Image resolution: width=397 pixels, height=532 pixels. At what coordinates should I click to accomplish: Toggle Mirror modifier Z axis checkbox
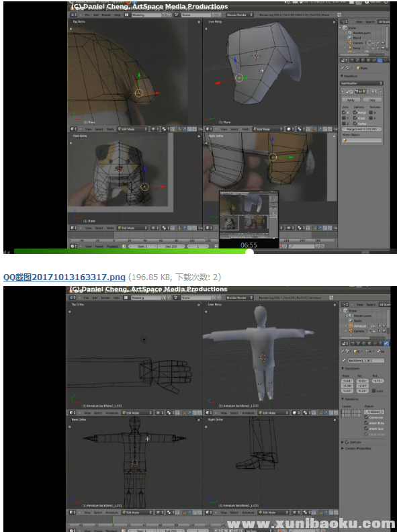point(344,124)
